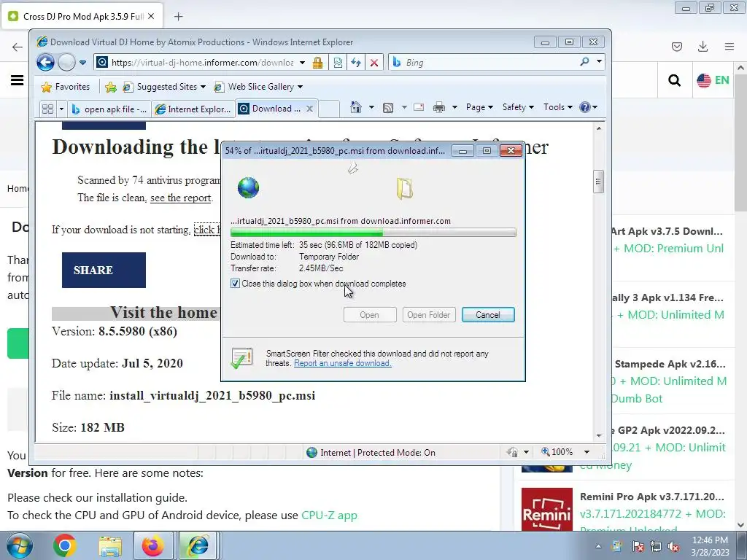This screenshot has width=747, height=560.
Task: Click the SmartScreen checkmark icon
Action: point(241,358)
